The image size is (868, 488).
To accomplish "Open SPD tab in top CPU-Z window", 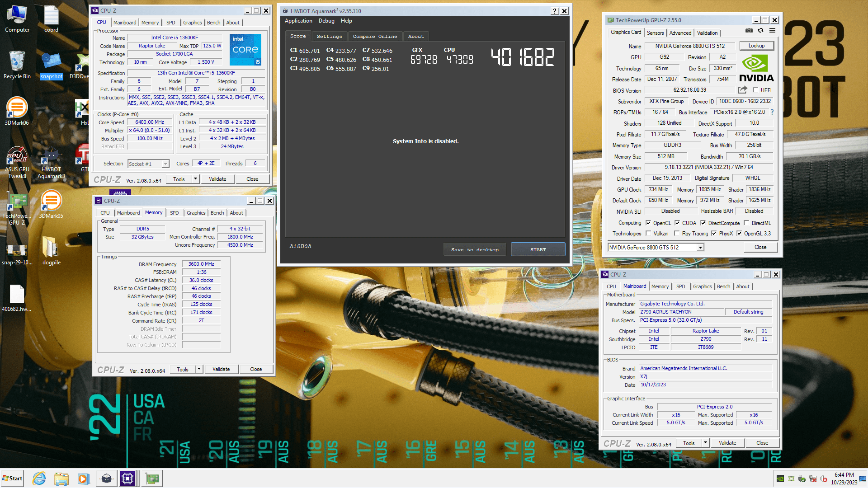I will point(170,23).
